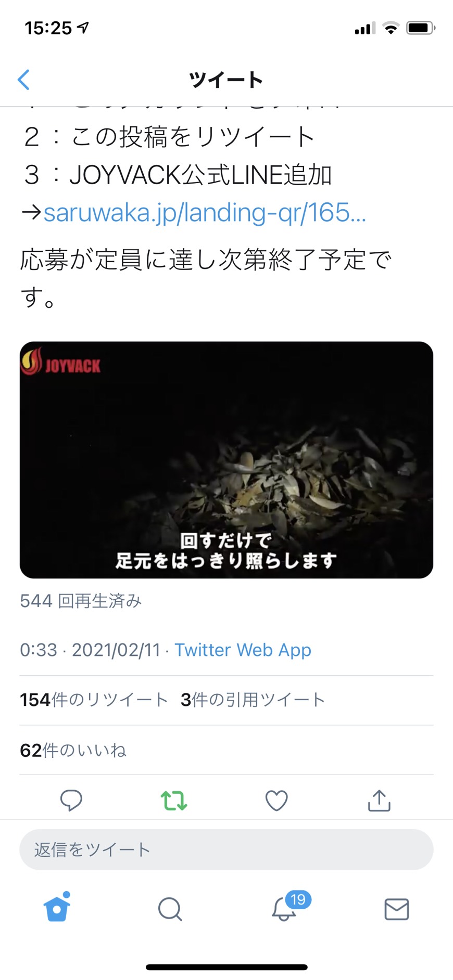
Task: Tap the tweet timestamp 0:33 2021/02/11
Action: [x=90, y=650]
